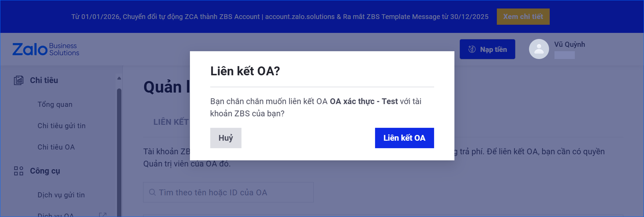Screen dimensions: 644x217
Task: Select Chi tiêu OA menu item
Action: coord(56,147)
